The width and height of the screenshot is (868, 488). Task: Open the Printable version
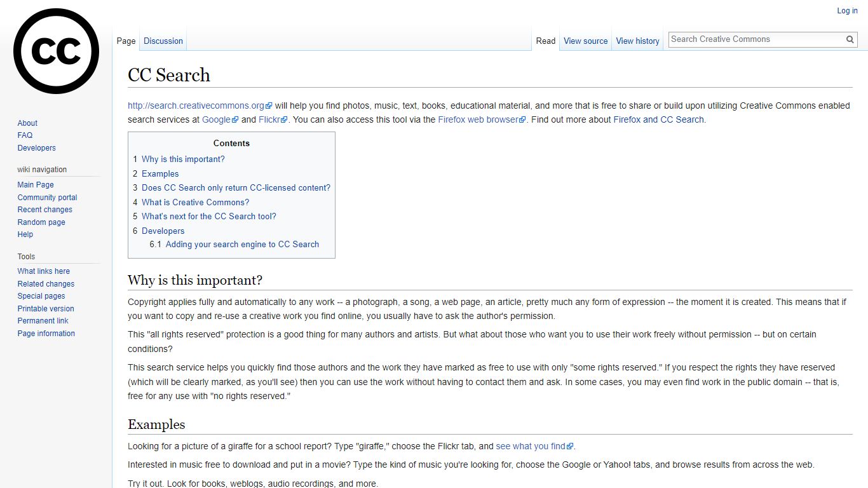[46, 309]
